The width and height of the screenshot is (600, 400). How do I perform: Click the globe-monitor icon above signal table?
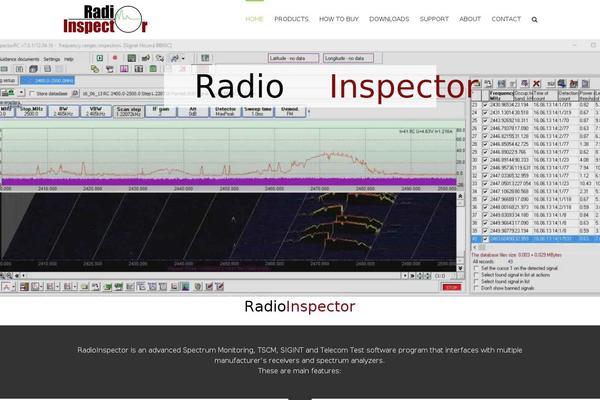coord(562,83)
